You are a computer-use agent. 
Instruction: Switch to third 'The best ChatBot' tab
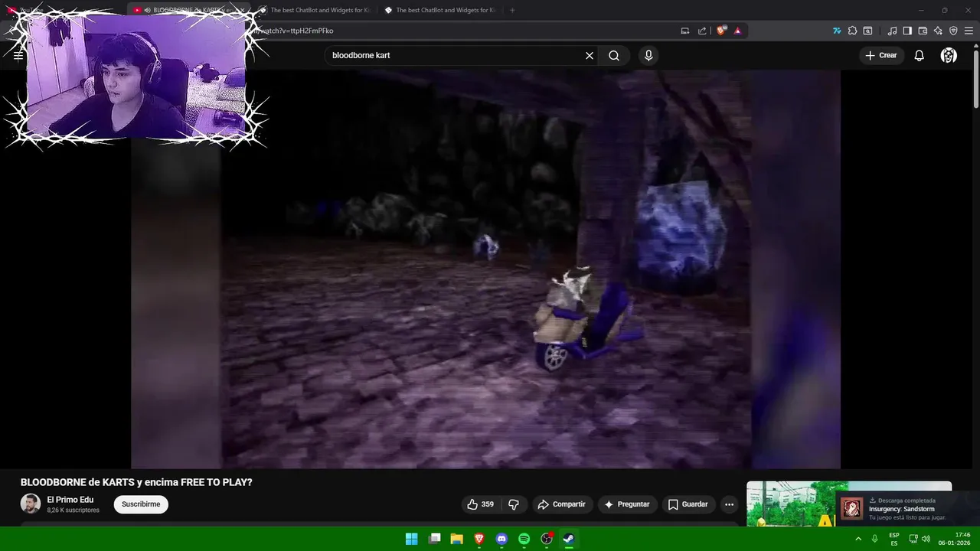439,10
